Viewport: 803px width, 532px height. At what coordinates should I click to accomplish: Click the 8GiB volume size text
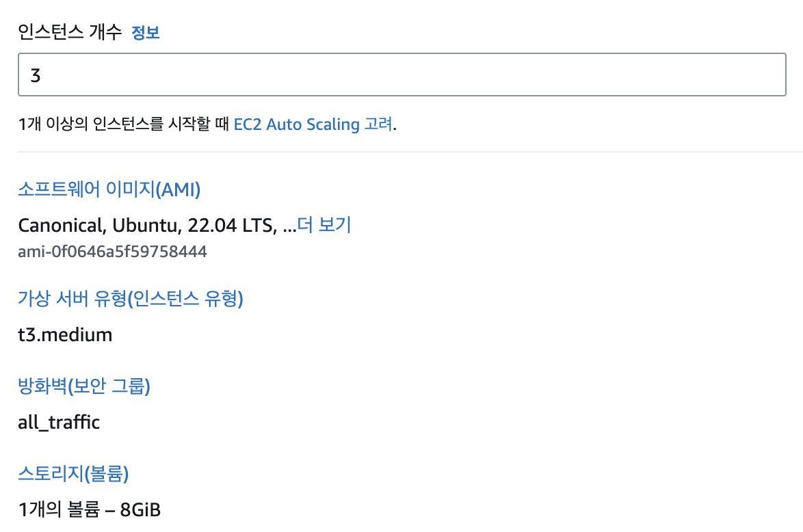click(x=140, y=509)
